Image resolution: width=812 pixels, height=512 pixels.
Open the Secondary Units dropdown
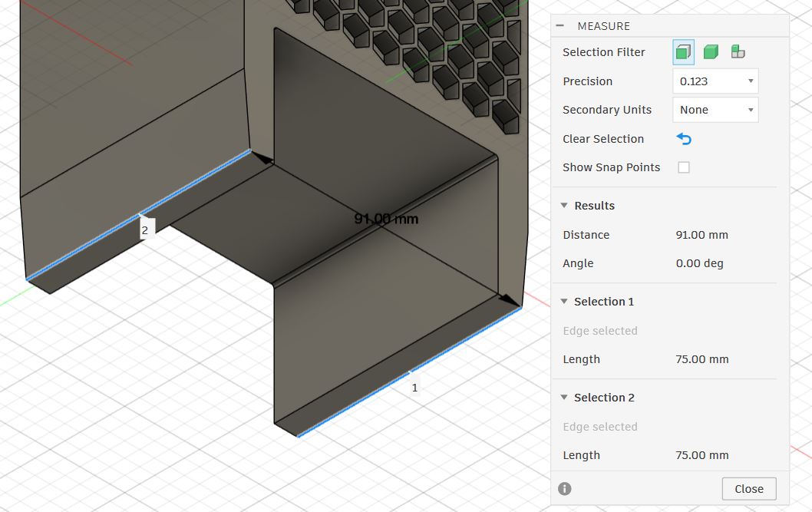(715, 110)
